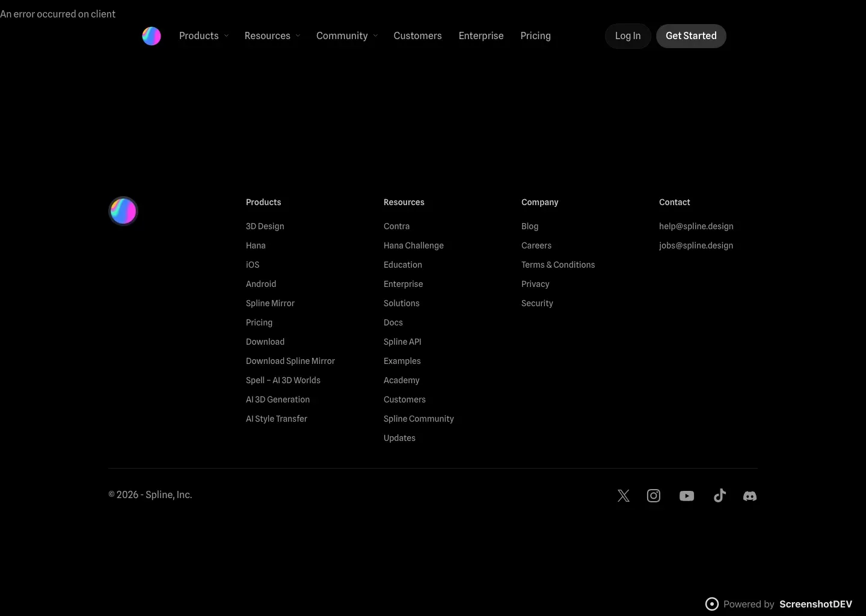Open Spline's Instagram page
866x616 pixels.
(654, 496)
